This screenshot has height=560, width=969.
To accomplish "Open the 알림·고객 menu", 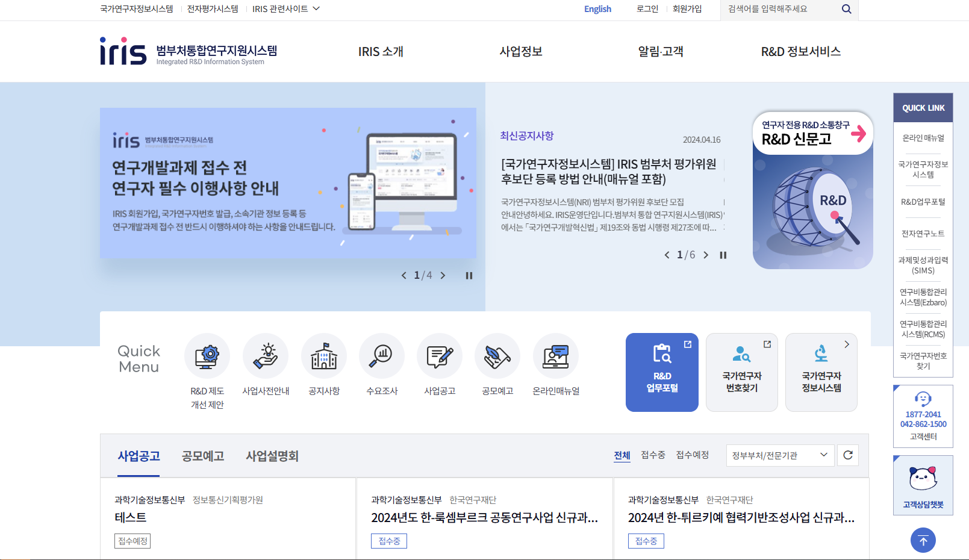I will tap(661, 52).
